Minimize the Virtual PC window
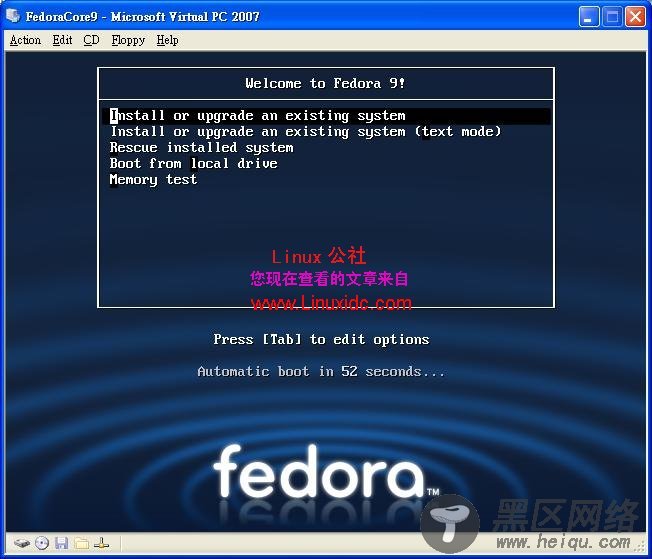652x559 pixels. [589, 17]
